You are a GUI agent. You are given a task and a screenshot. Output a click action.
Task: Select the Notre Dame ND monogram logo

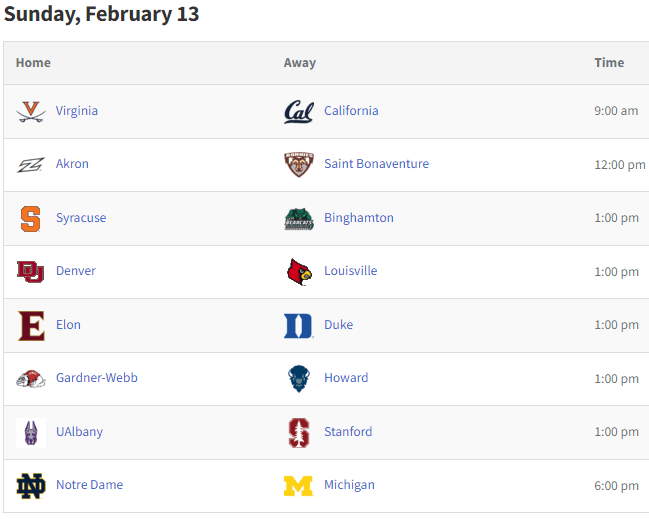point(31,486)
